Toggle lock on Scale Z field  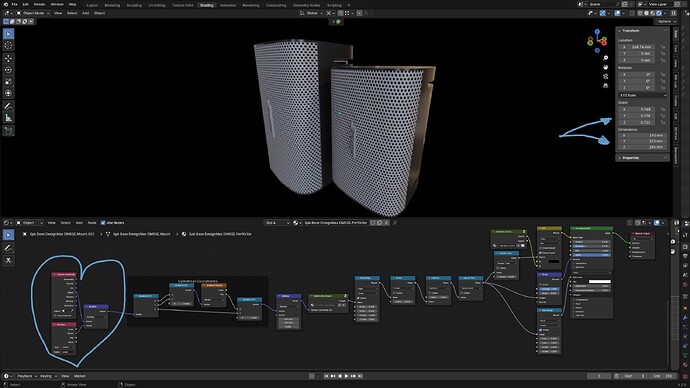[663, 122]
